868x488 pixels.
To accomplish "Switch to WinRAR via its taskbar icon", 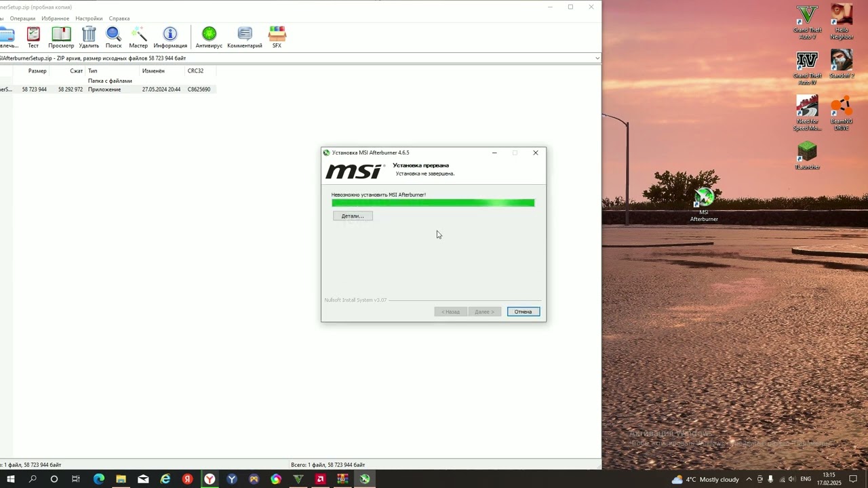I will 342,479.
